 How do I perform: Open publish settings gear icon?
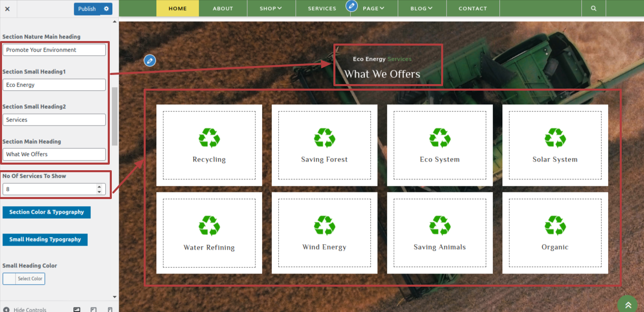pyautogui.click(x=106, y=9)
